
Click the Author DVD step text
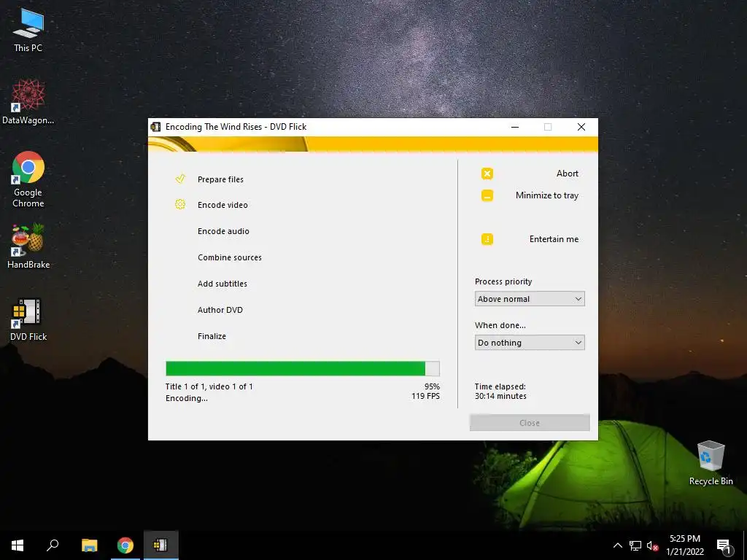[220, 310]
